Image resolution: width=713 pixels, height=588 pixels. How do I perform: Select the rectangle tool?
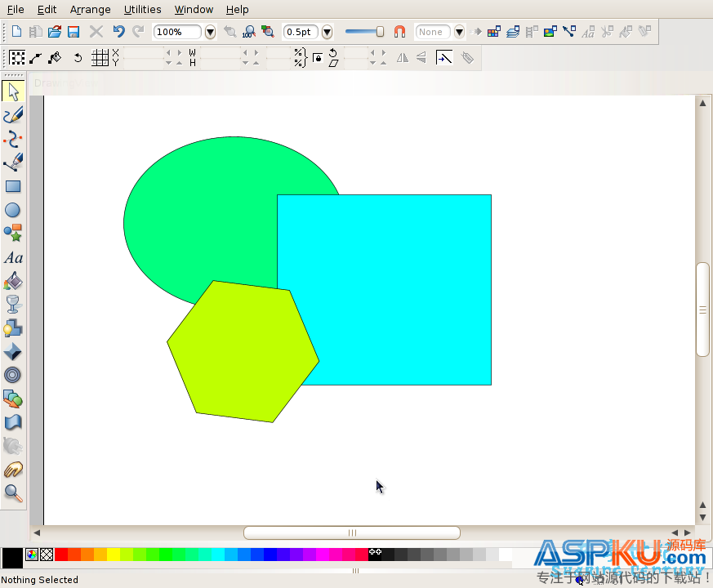(x=13, y=186)
